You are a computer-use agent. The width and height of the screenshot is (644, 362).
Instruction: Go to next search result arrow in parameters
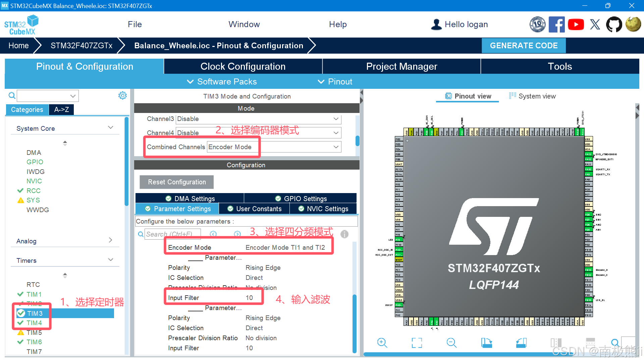click(x=237, y=234)
